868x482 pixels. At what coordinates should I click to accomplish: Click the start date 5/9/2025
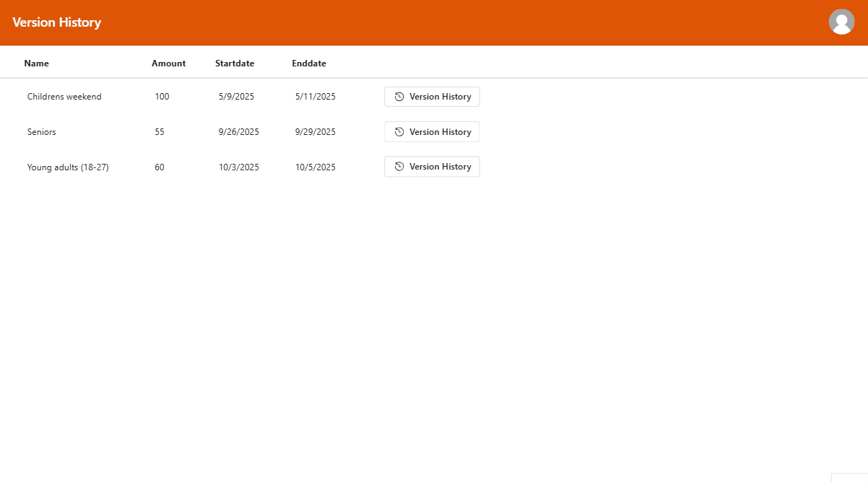(x=236, y=97)
